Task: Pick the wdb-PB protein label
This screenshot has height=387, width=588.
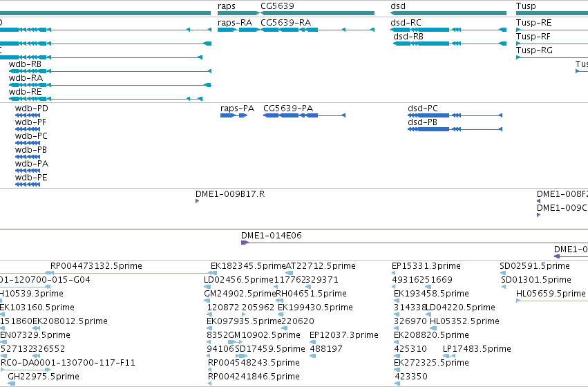Action: (x=31, y=151)
